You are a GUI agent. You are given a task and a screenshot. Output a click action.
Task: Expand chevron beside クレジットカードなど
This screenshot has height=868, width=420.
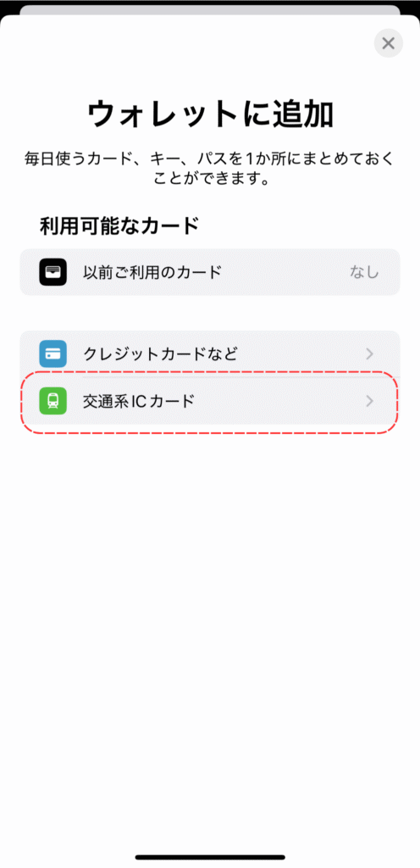[x=370, y=353]
